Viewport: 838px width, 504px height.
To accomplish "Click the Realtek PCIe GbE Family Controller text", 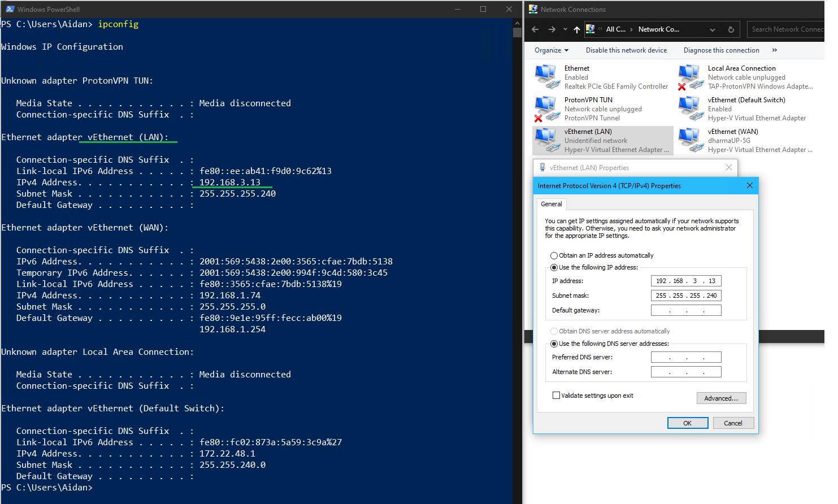I will (x=616, y=86).
